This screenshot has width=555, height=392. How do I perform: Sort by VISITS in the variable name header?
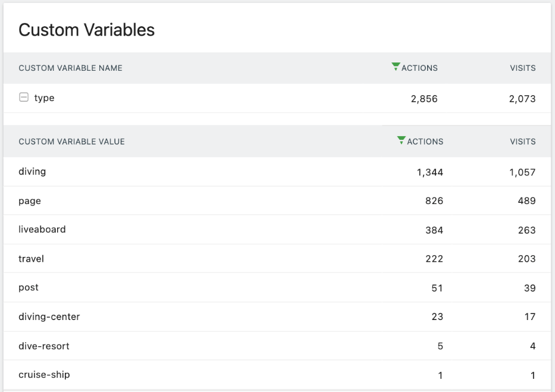click(x=522, y=68)
